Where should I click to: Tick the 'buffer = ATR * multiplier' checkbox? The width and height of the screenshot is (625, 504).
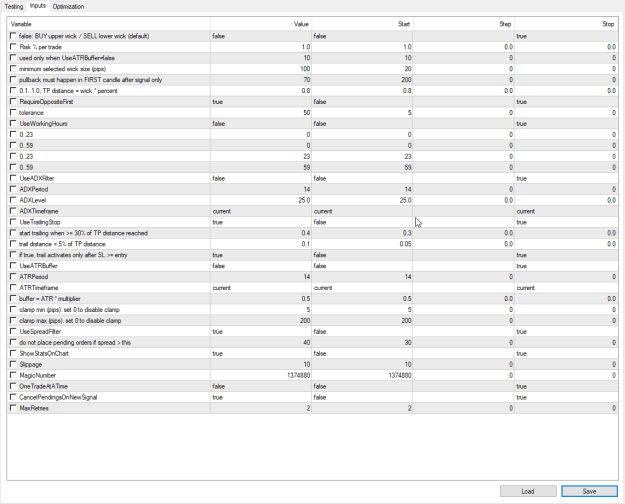(14, 298)
